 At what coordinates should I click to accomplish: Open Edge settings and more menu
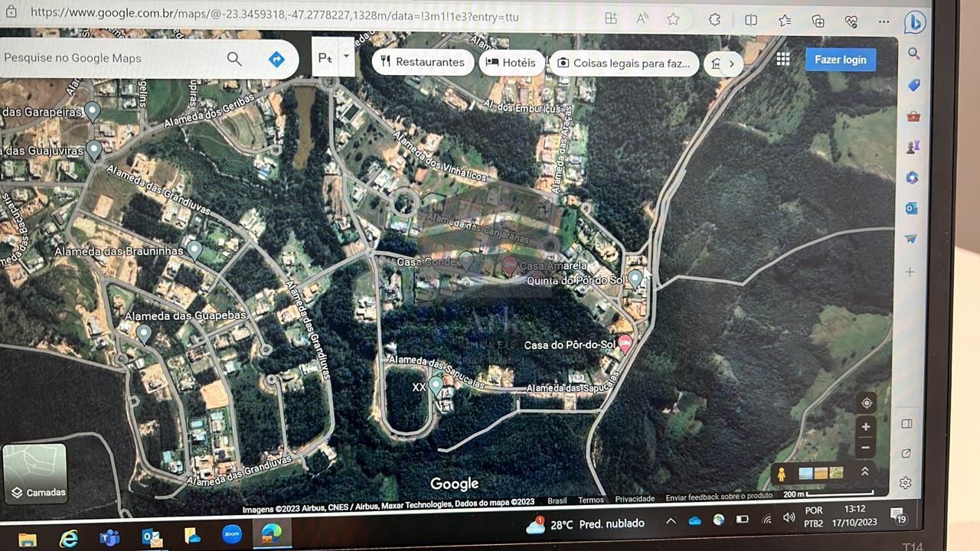click(x=884, y=22)
